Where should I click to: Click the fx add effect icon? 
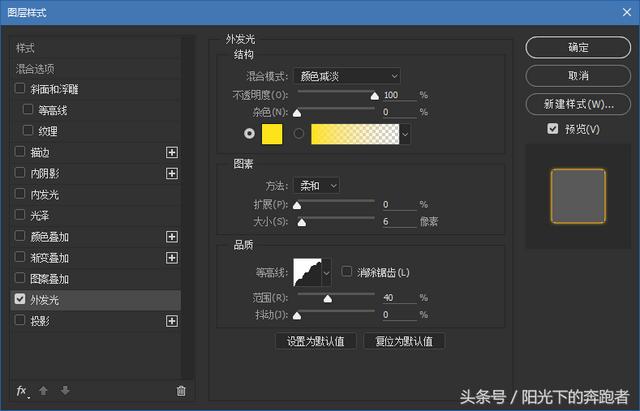click(x=22, y=391)
